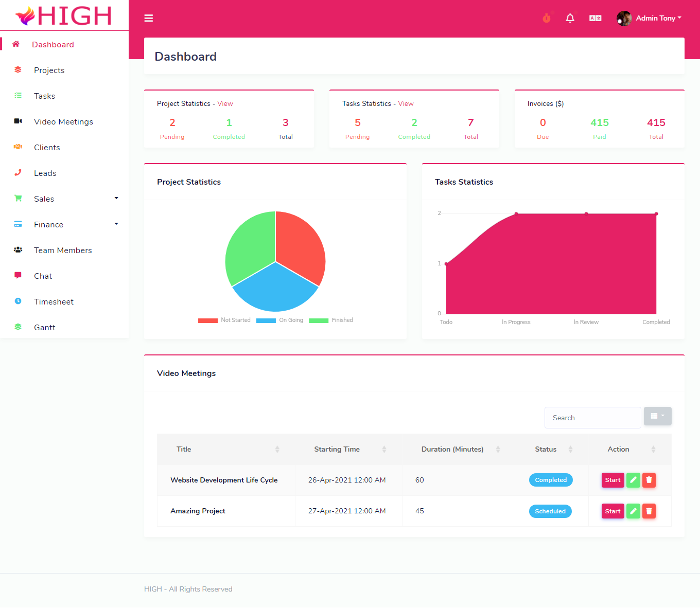Toggle the sidebar with the hamburger icon
Screen dimensions: 700x608
point(148,18)
